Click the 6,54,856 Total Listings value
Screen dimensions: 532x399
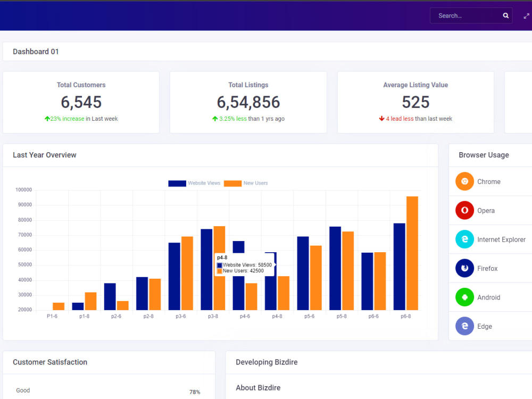[248, 102]
